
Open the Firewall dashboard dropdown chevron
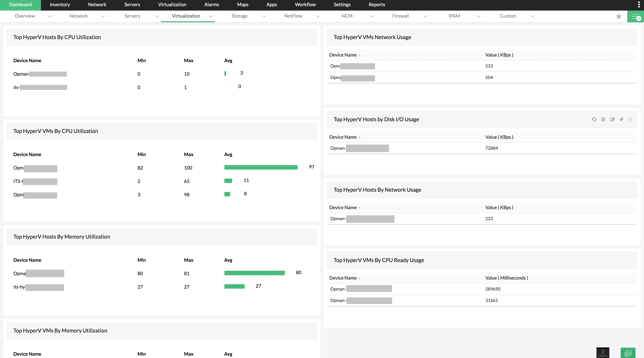coord(425,16)
